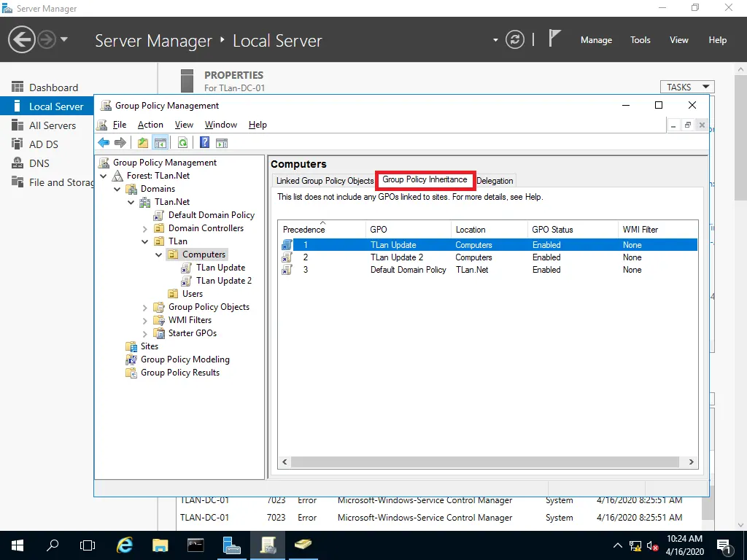
Task: Click the Back arrow in GPM toolbar
Action: click(x=104, y=142)
